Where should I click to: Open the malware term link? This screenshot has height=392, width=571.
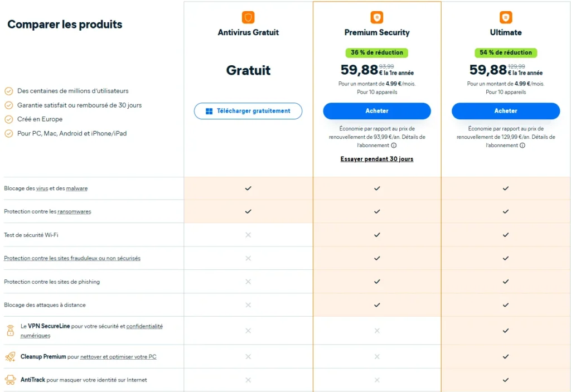click(77, 188)
